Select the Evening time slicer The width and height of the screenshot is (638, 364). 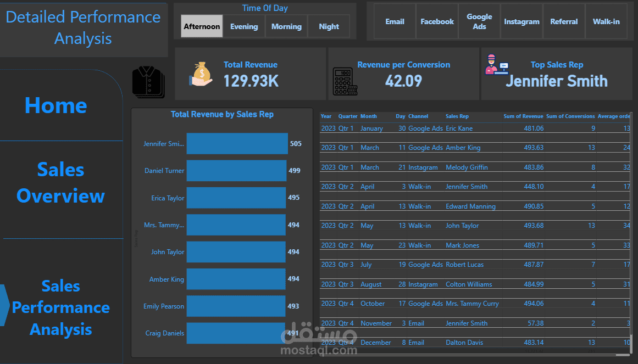pyautogui.click(x=244, y=26)
